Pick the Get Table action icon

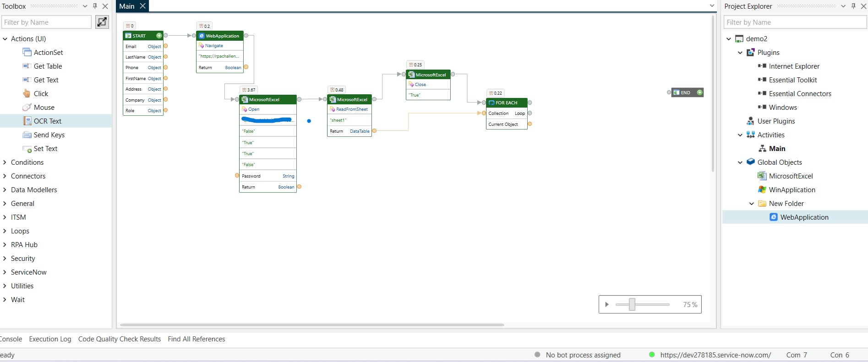(27, 66)
